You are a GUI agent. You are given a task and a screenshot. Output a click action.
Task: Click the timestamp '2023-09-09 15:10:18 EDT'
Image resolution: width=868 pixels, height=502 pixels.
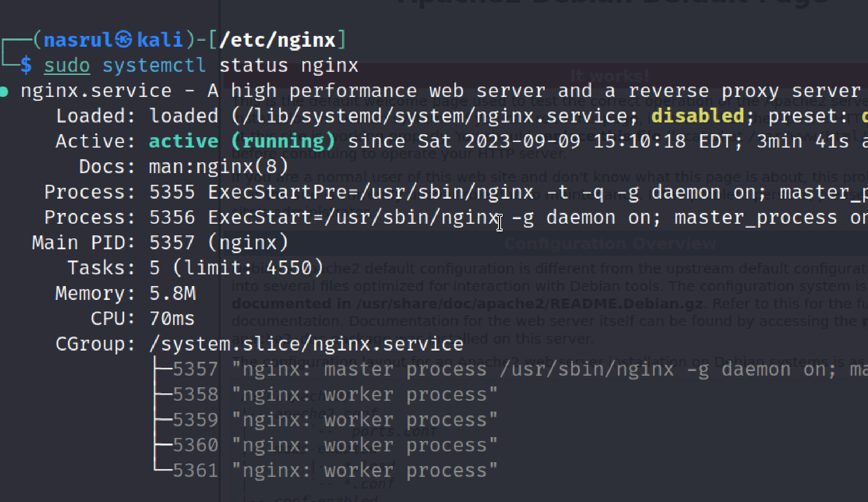point(598,142)
